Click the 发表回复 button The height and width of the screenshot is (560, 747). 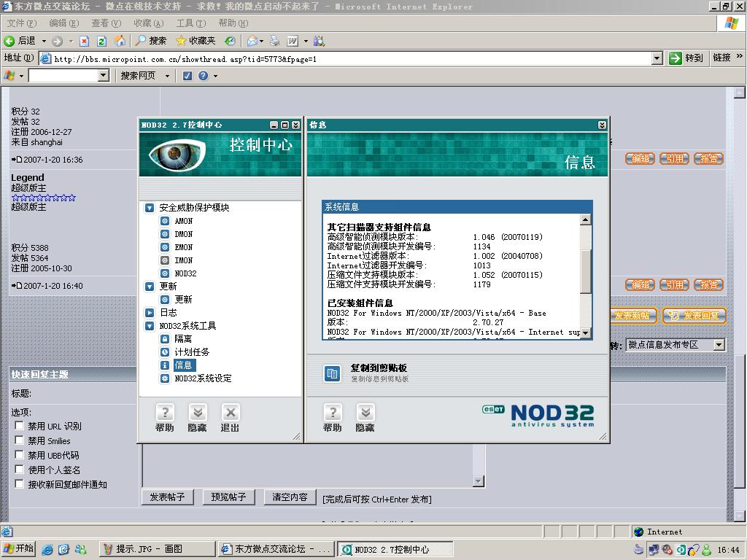694,315
